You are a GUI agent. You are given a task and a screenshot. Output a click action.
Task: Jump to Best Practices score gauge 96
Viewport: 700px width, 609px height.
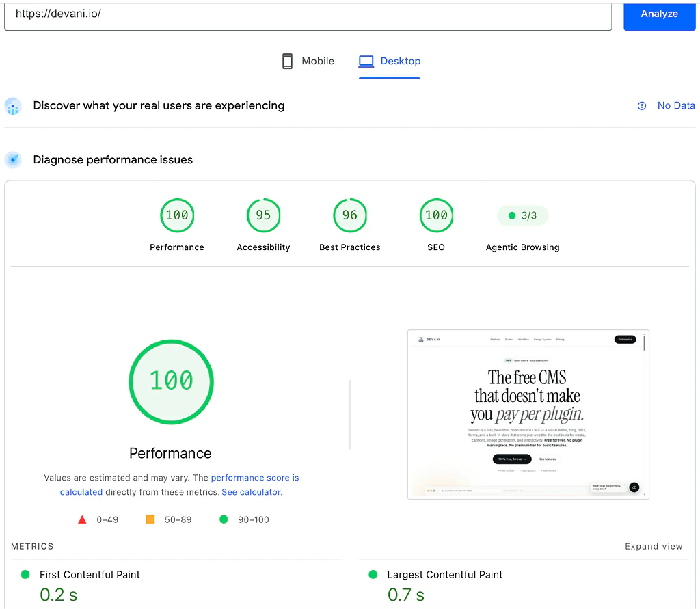pos(350,215)
